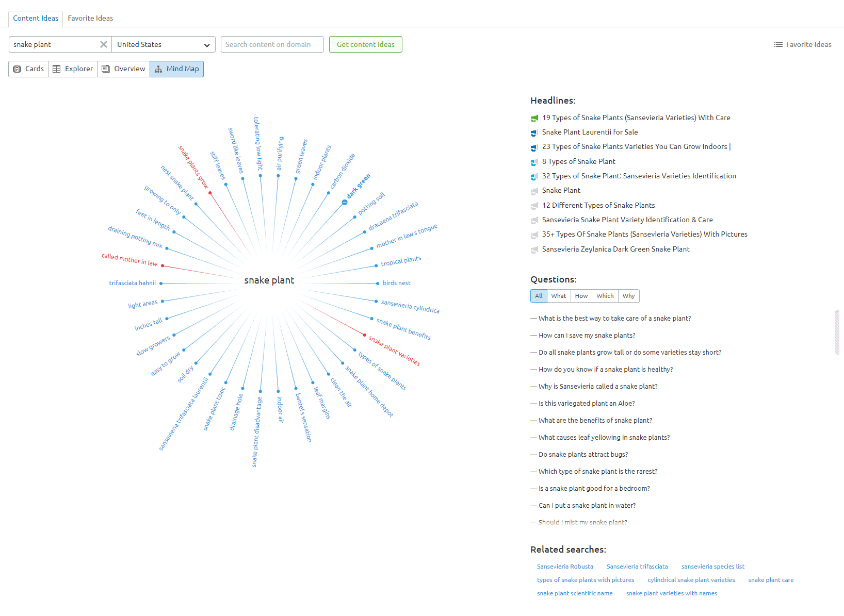
Task: Open Sansevieria Robusta related search
Action: 565,567
